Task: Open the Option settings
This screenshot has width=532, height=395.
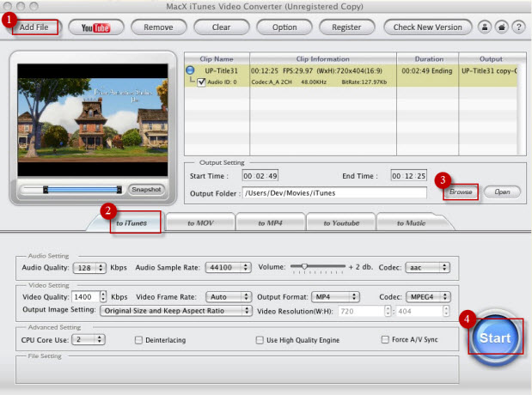Action: (x=284, y=27)
